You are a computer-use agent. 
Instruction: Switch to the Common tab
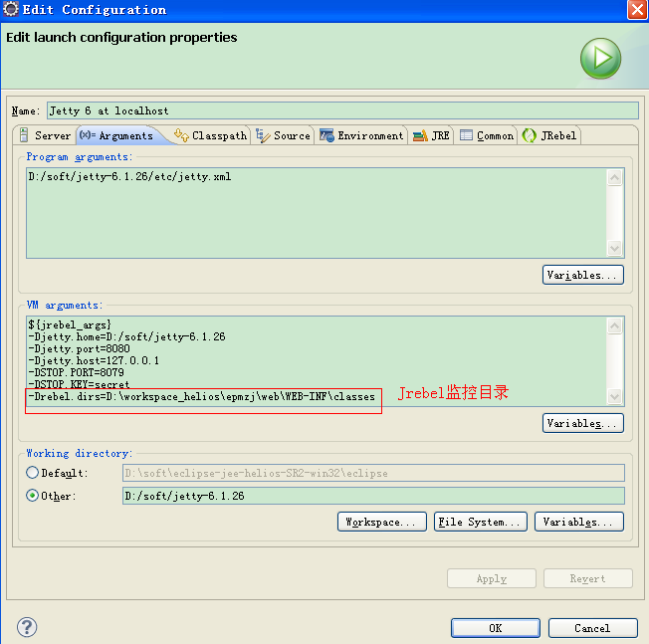point(487,135)
